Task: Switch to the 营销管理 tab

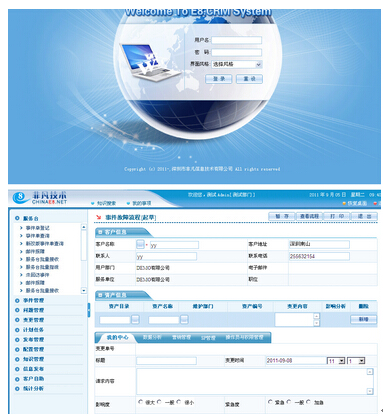Action: tap(181, 337)
